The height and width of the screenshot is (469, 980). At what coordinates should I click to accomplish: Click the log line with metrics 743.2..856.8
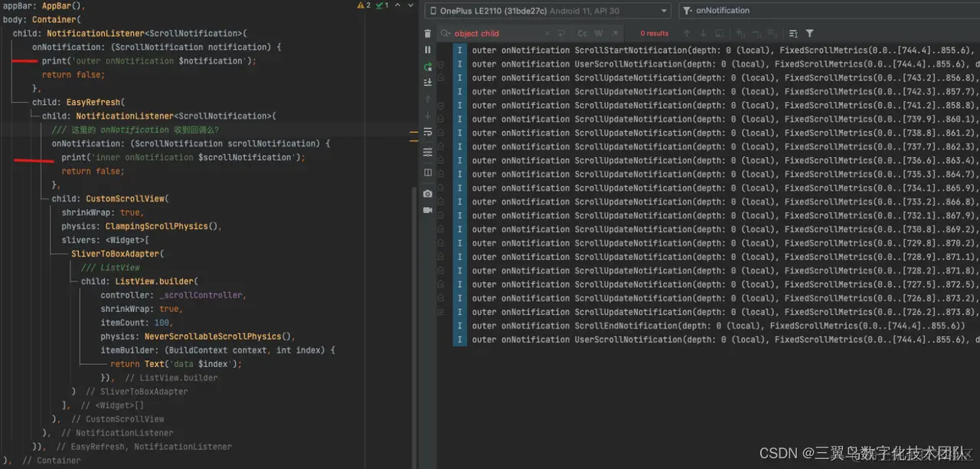click(x=725, y=78)
